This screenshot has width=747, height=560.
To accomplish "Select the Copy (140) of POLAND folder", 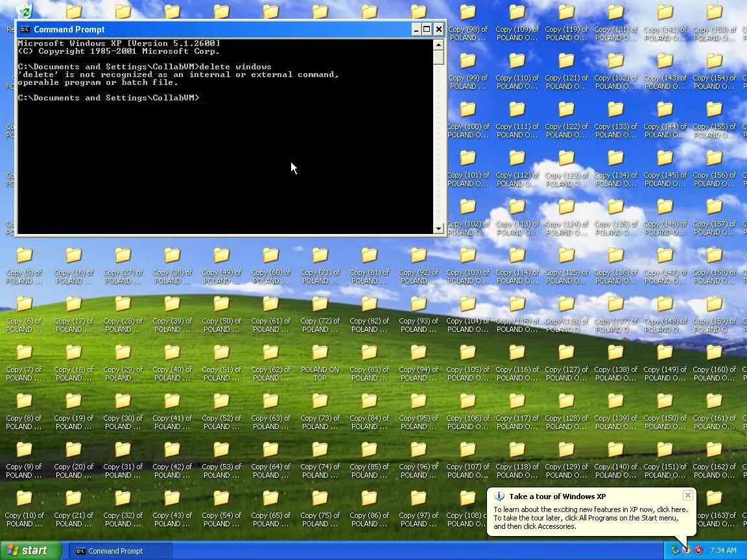I will click(x=615, y=460).
